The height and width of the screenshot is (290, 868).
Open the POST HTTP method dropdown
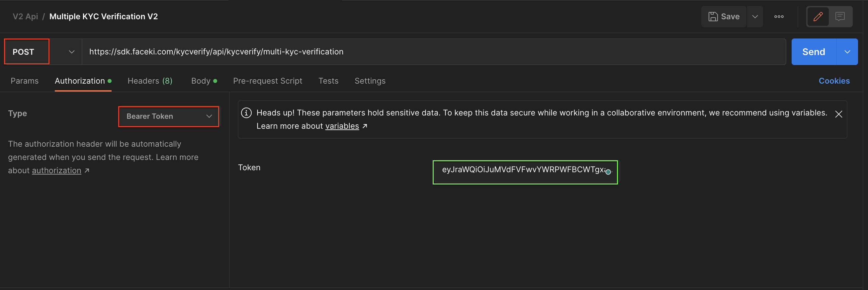[x=43, y=52]
